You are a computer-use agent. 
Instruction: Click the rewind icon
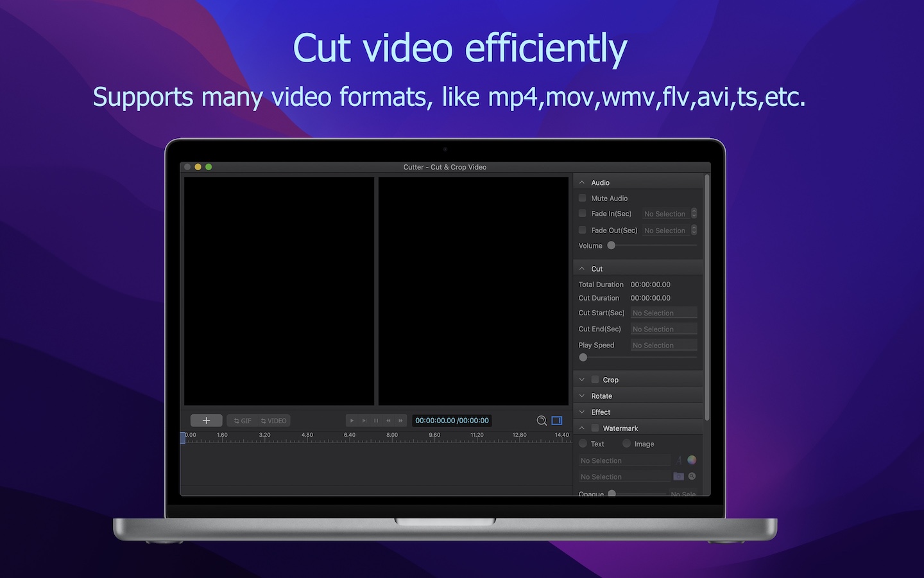388,421
